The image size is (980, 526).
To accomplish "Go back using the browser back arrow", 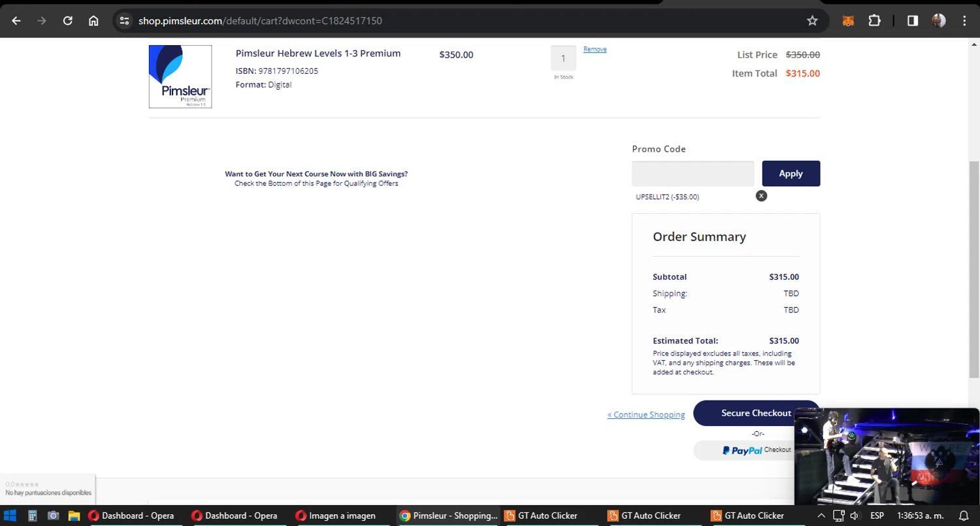I will (x=16, y=21).
